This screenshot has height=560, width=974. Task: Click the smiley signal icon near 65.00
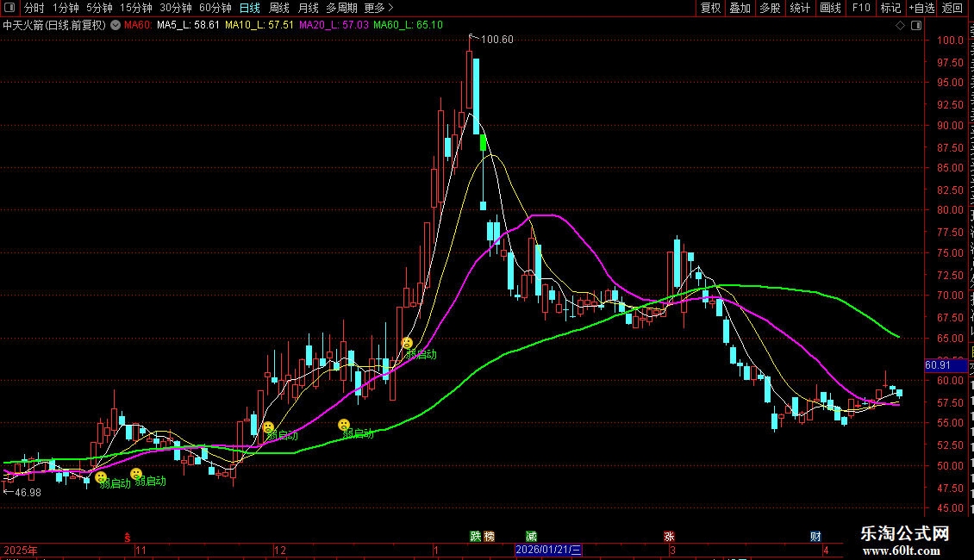[408, 343]
